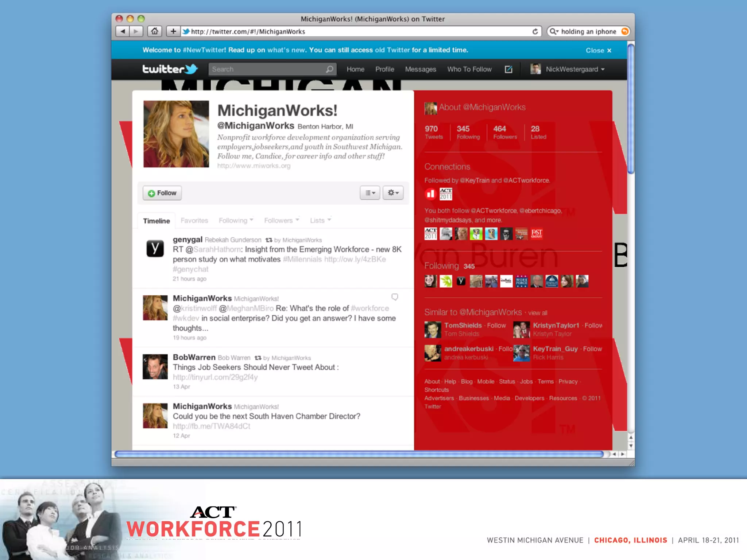The width and height of the screenshot is (747, 560).
Task: Follow the MichiganWorks account
Action: pyautogui.click(x=162, y=193)
